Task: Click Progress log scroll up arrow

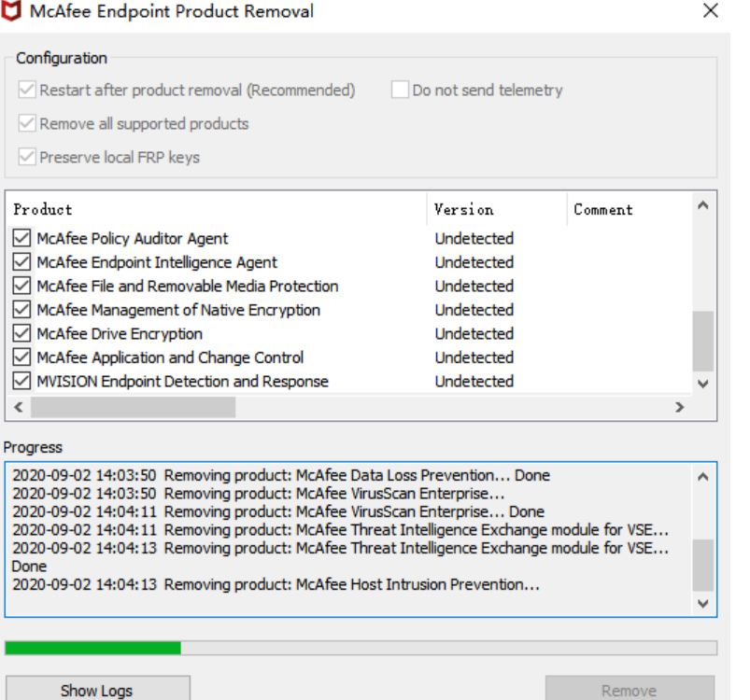Action: [x=703, y=476]
